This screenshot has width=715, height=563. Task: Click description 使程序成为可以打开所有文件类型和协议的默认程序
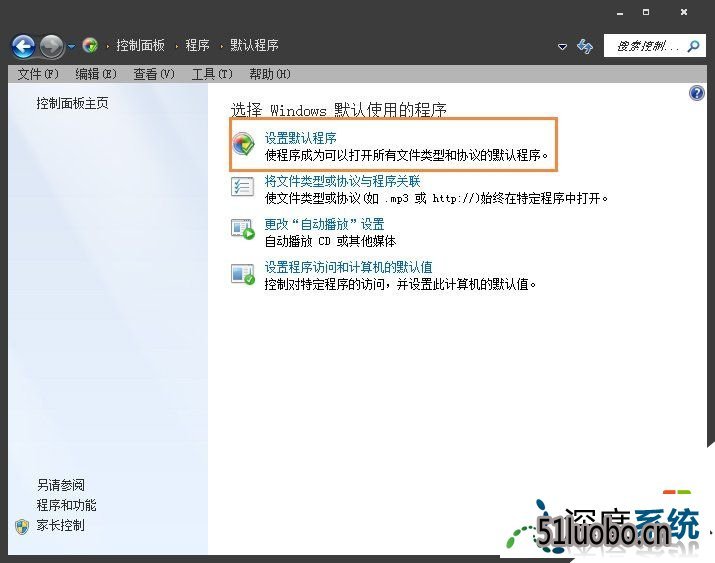(x=407, y=155)
